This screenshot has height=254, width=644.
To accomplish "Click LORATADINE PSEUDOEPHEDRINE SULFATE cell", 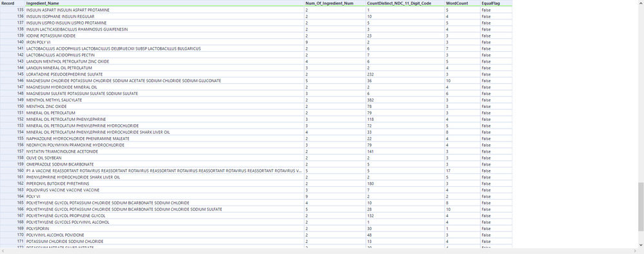I will [x=165, y=74].
